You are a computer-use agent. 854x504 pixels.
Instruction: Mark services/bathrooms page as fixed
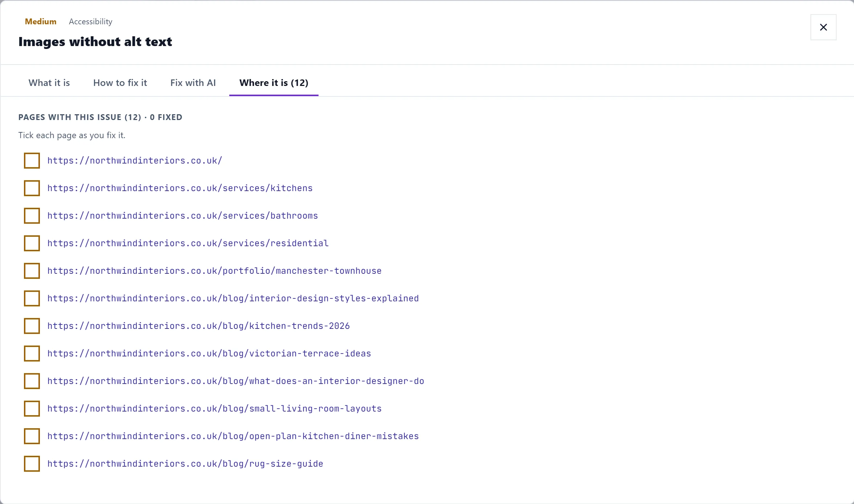pos(32,216)
